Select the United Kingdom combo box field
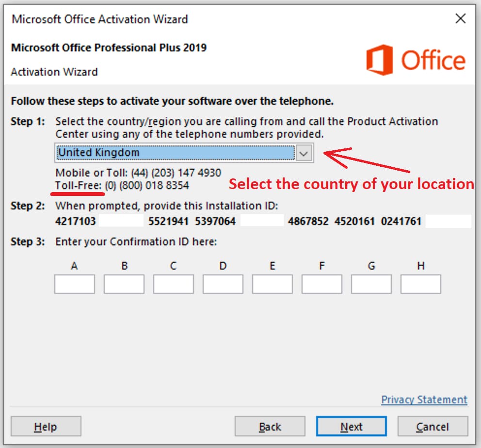The height and width of the screenshot is (448, 481). coord(176,153)
